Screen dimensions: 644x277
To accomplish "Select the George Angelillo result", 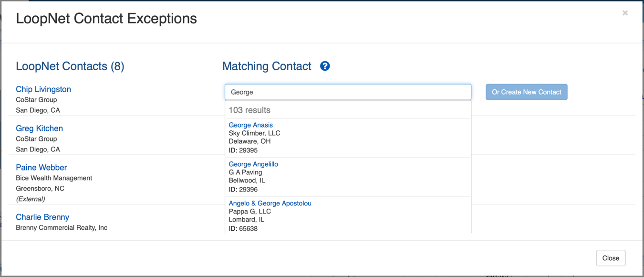I will point(253,164).
